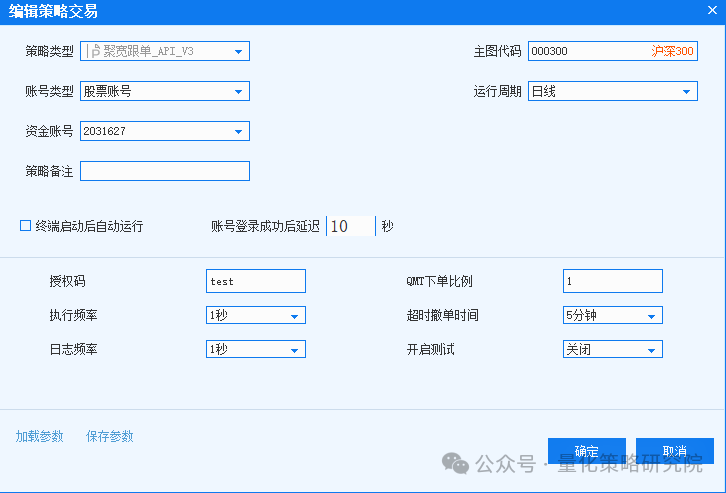Expand the 账号类型 dropdown
Viewport: 726px width, 493px height.
point(165,91)
